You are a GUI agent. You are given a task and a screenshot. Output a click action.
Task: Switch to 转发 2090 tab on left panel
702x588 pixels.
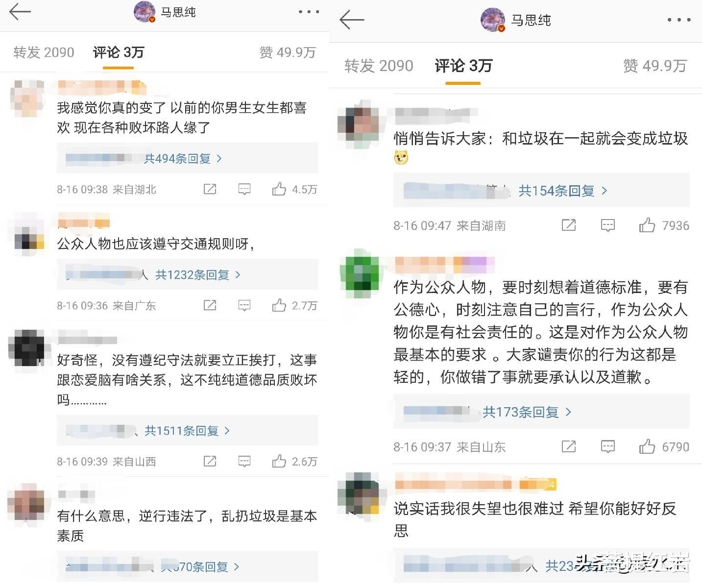pyautogui.click(x=44, y=52)
